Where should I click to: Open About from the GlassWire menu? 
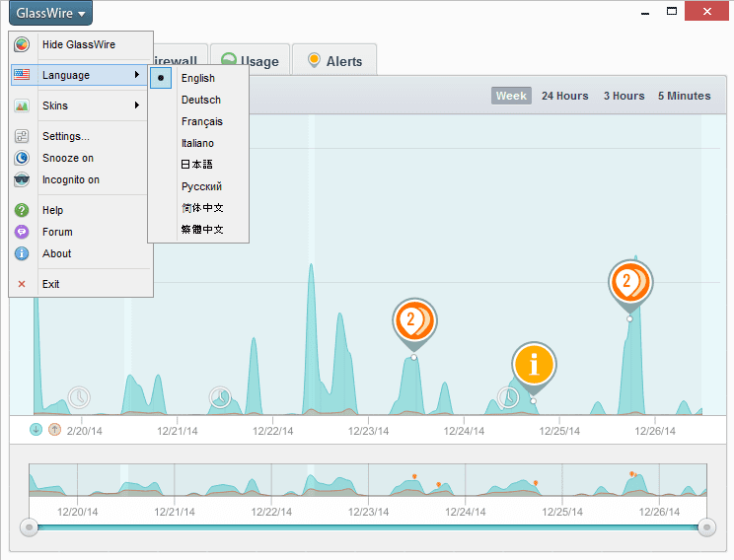point(81,253)
